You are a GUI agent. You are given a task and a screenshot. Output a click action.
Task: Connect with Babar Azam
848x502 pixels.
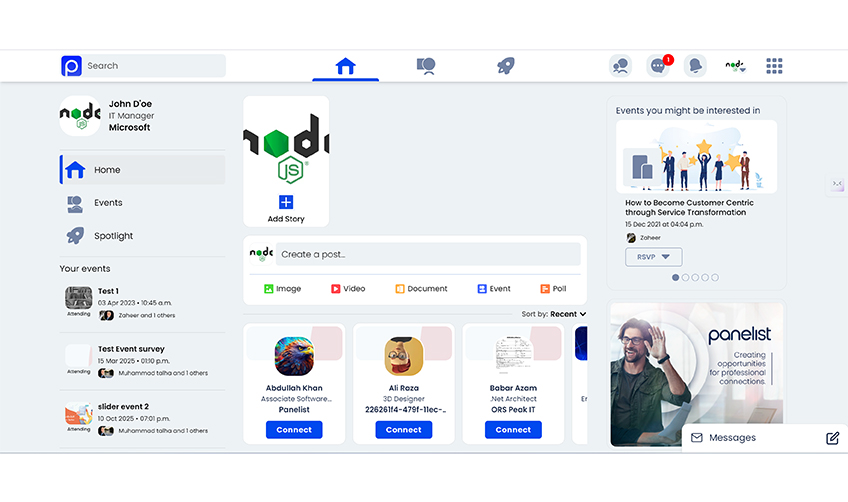513,430
